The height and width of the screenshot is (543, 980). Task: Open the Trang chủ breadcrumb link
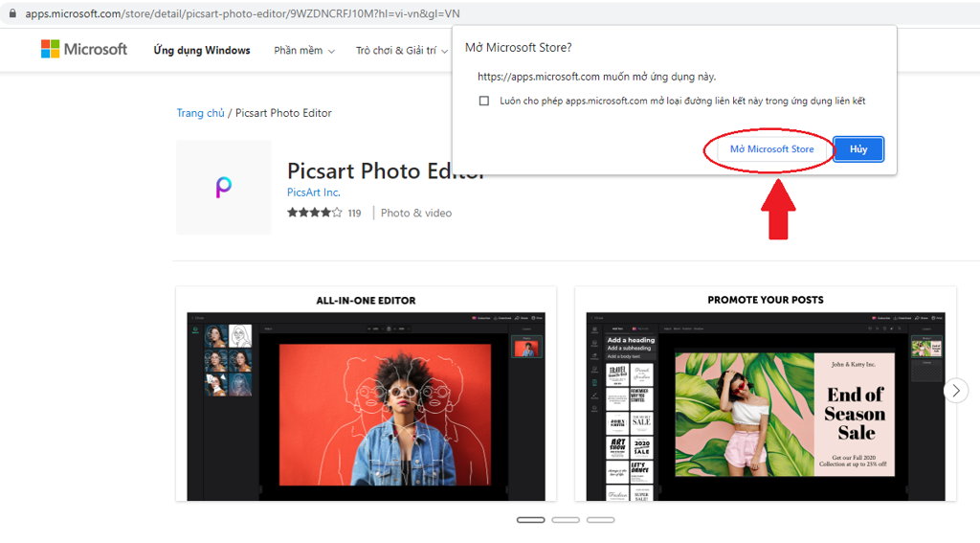(x=200, y=113)
